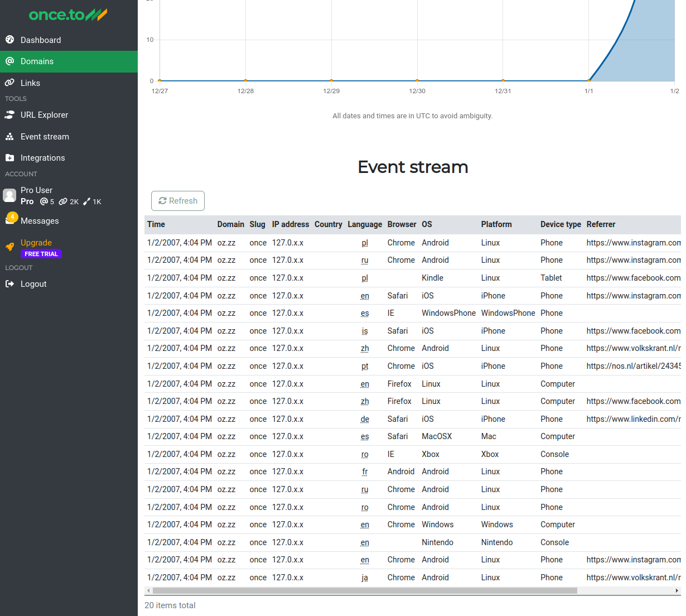Click the chart data point at 12/28

point(245,81)
